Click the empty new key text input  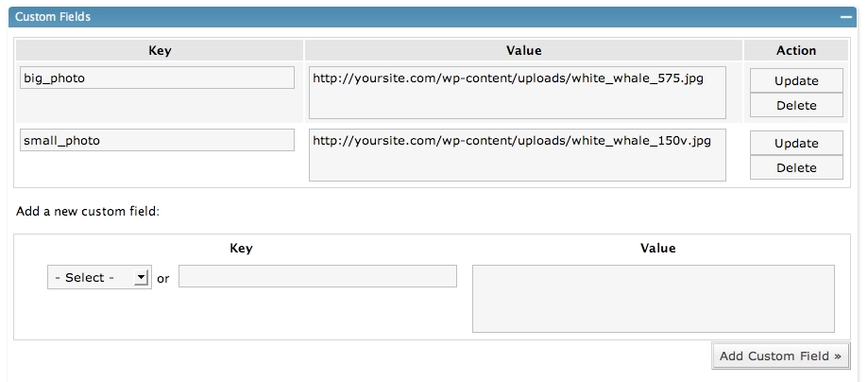[317, 276]
